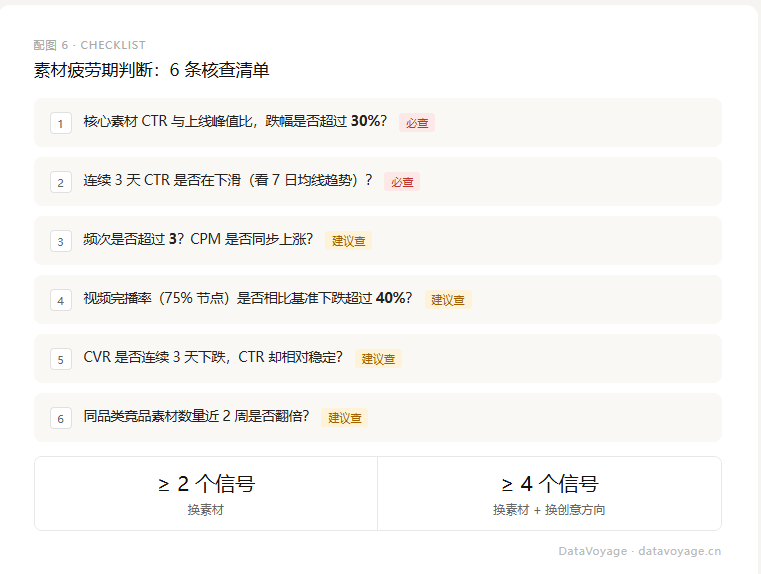
Task: Select the text 频次是否超过 3
Action: coord(130,239)
